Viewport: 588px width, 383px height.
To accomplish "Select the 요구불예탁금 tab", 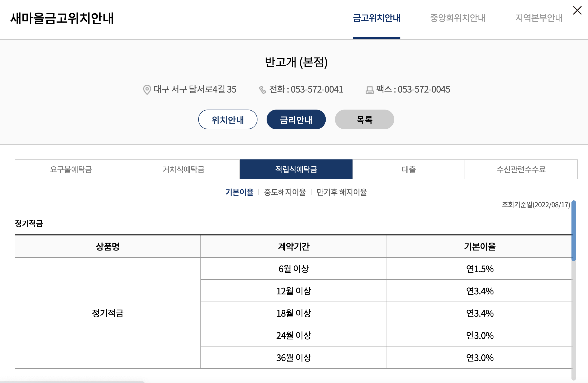I will point(71,169).
